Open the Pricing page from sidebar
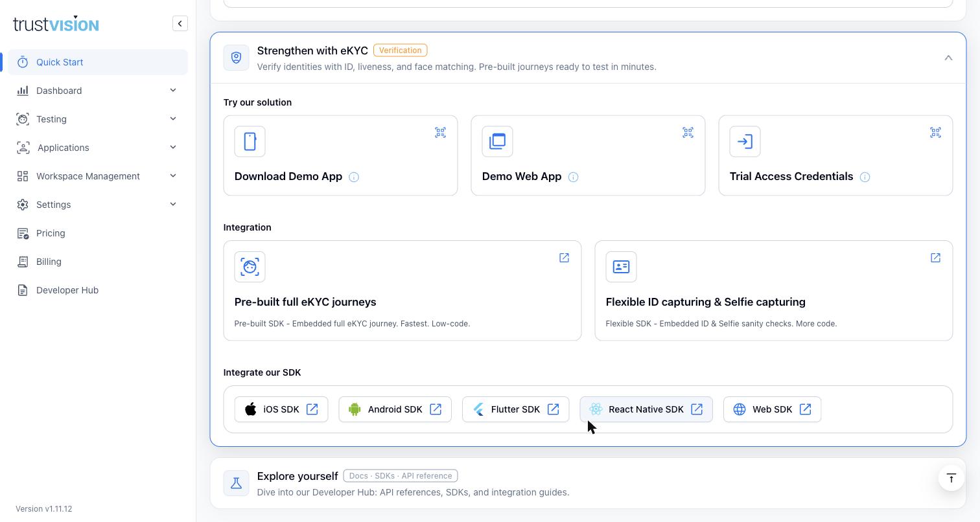 pyautogui.click(x=98, y=233)
